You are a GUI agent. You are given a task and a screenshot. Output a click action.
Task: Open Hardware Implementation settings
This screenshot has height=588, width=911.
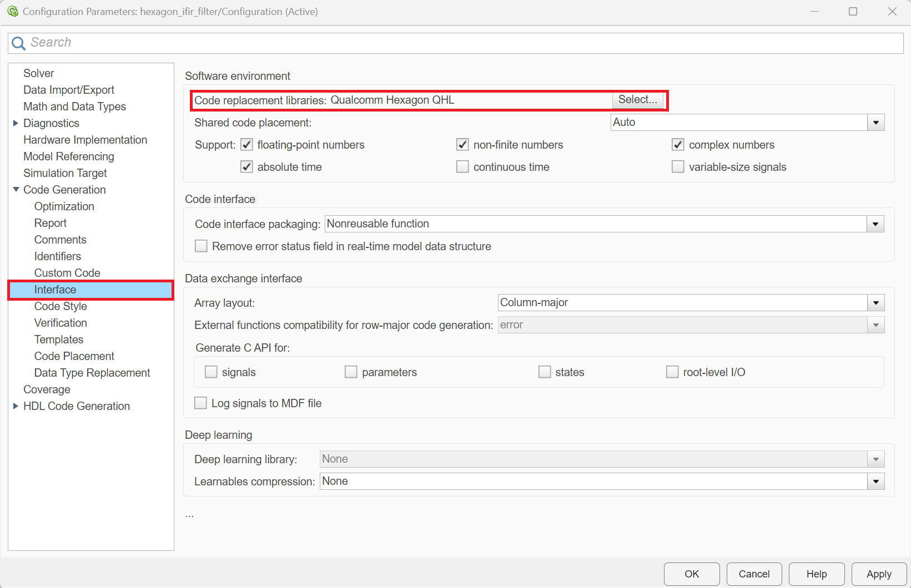click(x=85, y=140)
